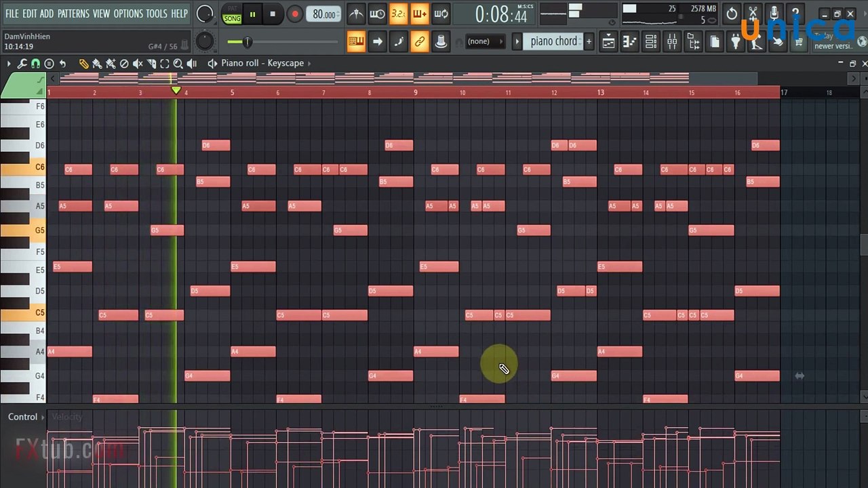Viewport: 868px width, 488px height.
Task: Toggle the 3.2.1 countdown before recording
Action: tap(398, 14)
